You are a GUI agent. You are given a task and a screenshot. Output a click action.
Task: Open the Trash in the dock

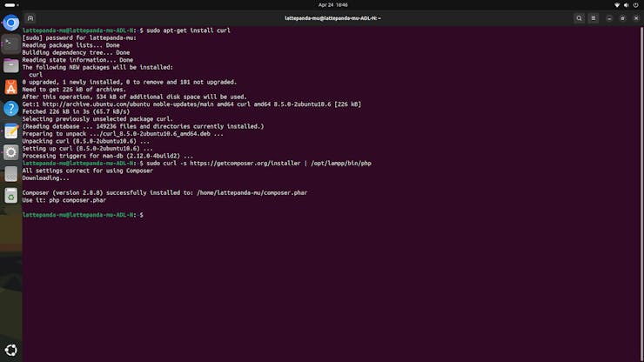point(11,196)
